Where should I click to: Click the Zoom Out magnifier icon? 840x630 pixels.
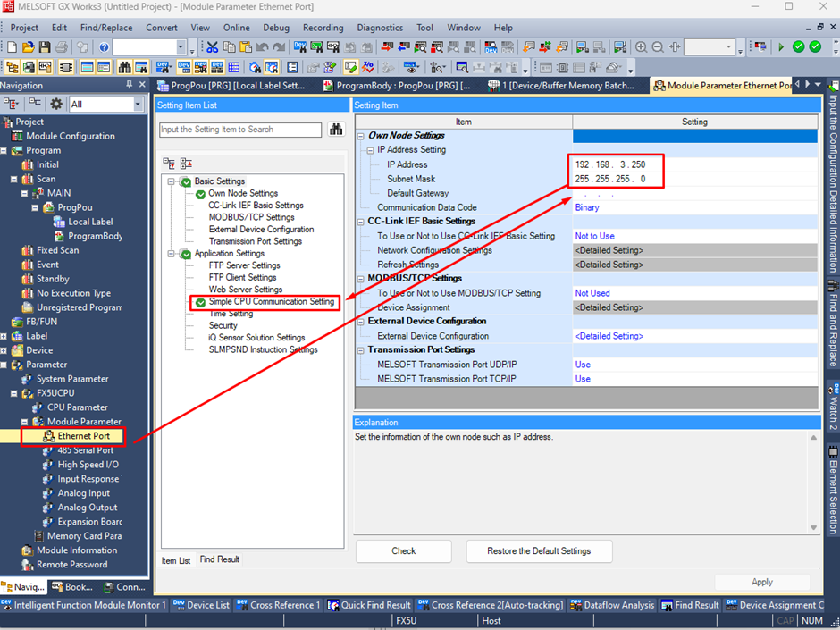click(658, 47)
